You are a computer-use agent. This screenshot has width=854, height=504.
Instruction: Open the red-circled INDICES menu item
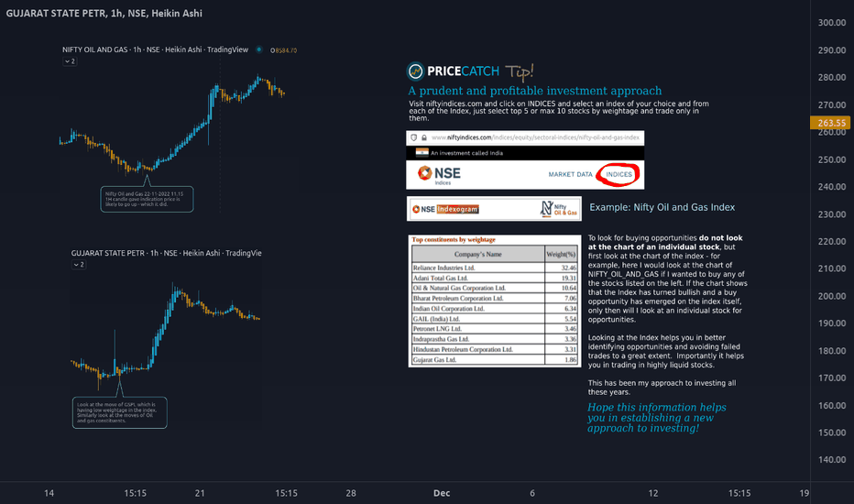point(619,175)
